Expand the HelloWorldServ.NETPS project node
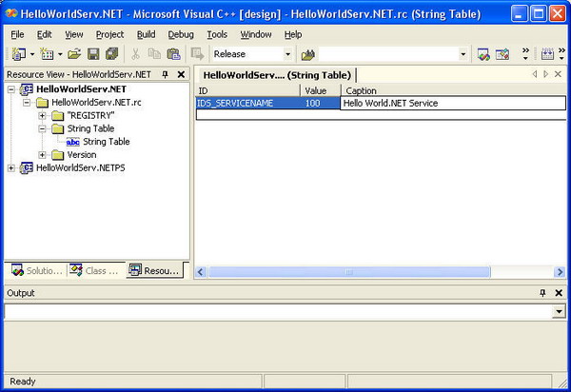The image size is (571, 392). click(x=11, y=167)
